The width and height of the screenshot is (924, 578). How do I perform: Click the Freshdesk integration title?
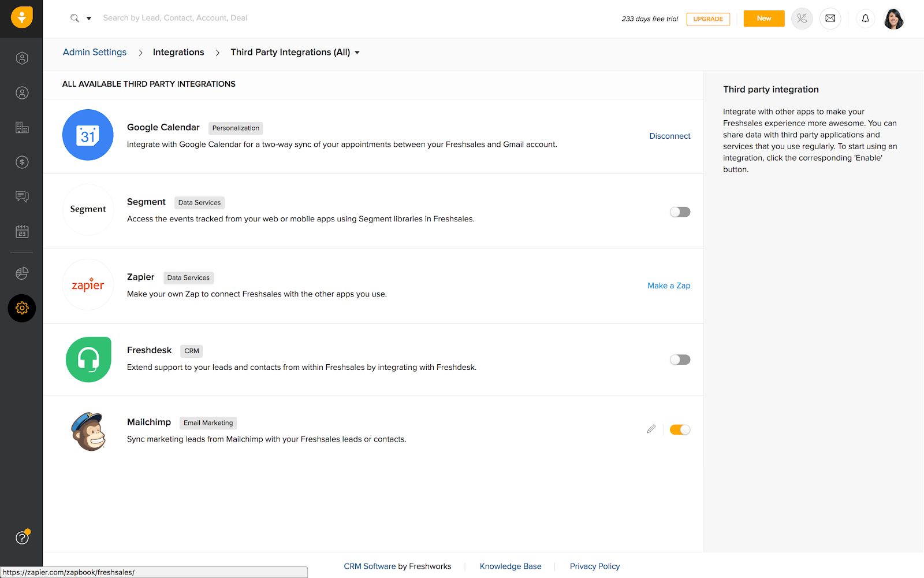point(150,350)
